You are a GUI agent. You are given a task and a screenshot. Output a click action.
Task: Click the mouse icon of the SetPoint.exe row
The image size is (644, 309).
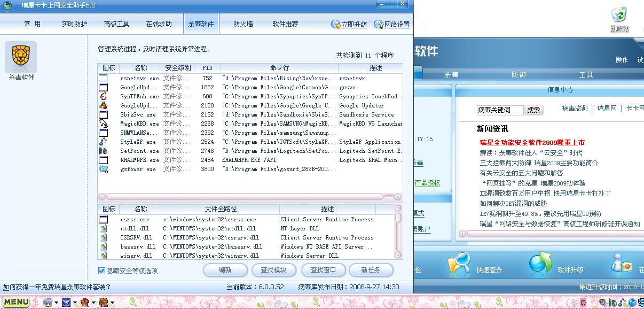pyautogui.click(x=104, y=151)
